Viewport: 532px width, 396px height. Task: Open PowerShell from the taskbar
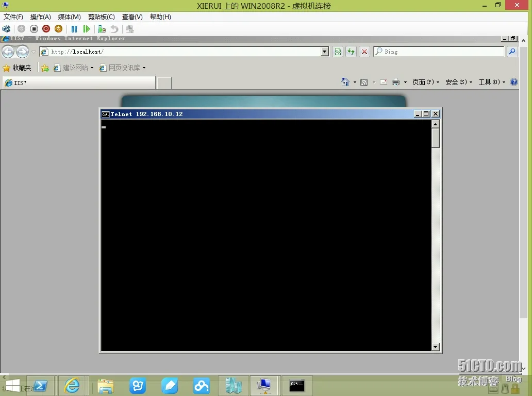coord(40,386)
